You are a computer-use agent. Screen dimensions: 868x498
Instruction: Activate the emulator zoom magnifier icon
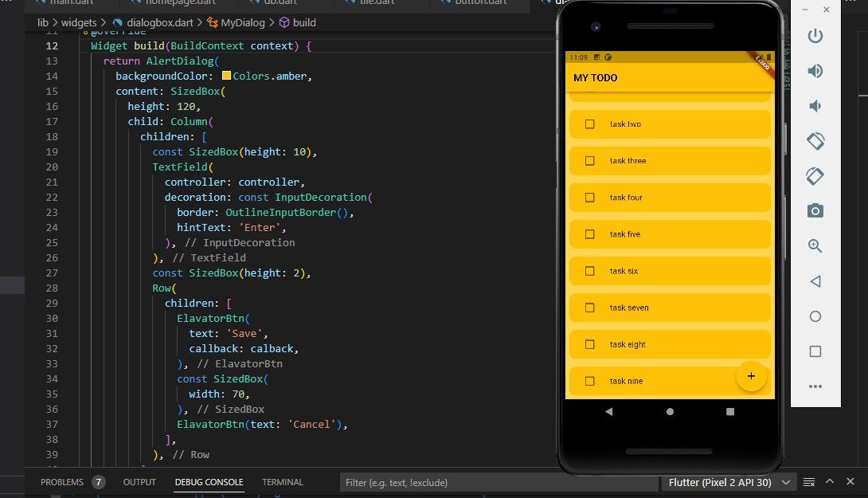tap(815, 246)
